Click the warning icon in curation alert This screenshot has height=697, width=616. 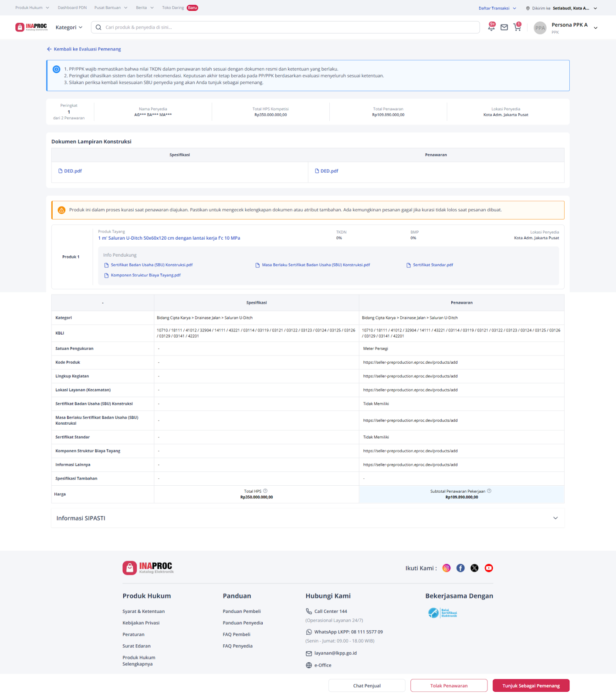(x=61, y=210)
